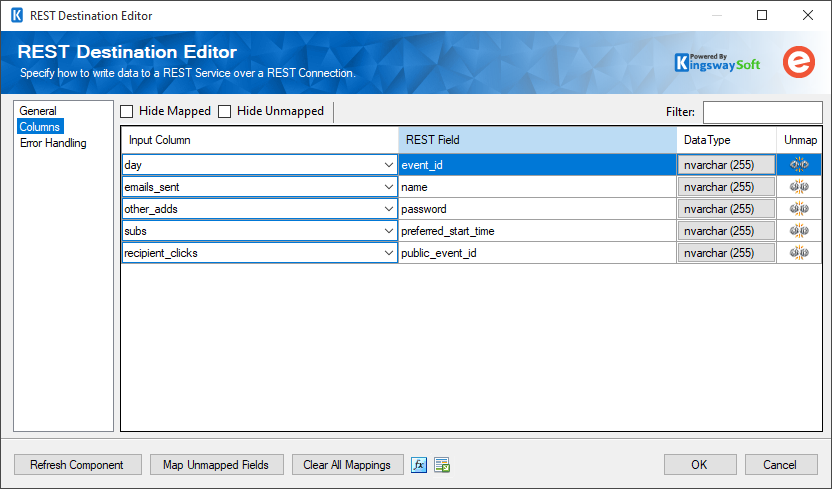Image resolution: width=832 pixels, height=489 pixels.
Task: Focus the Filter text field
Action: (762, 112)
